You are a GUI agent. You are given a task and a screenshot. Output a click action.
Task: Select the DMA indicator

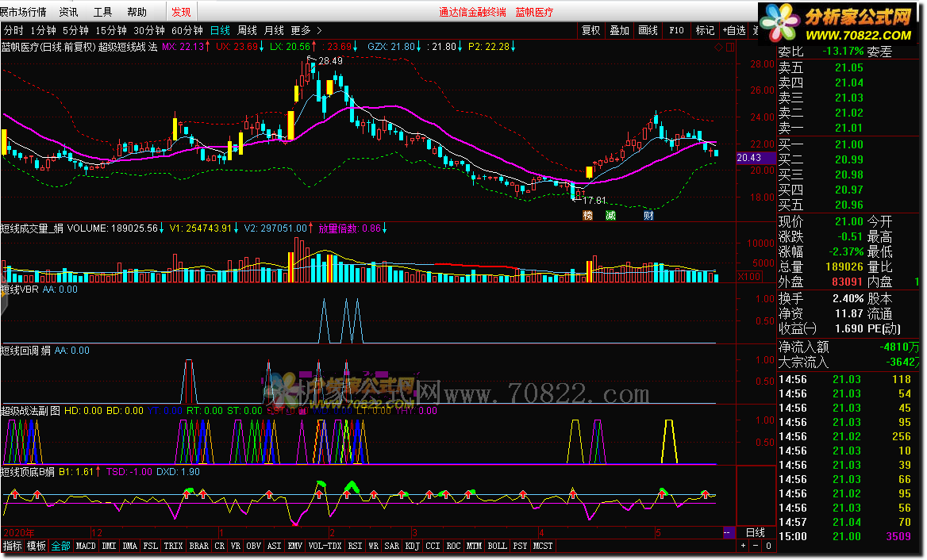(x=130, y=546)
